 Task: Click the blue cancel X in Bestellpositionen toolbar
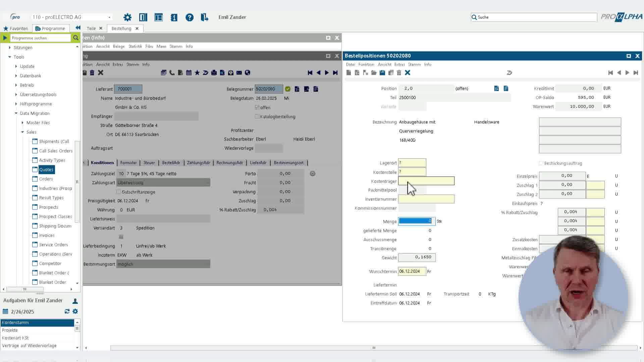tap(408, 73)
